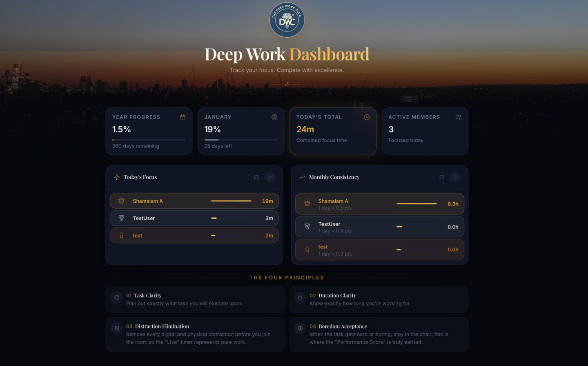Click the people icon in Active Members card
Screen dimensions: 588x366
click(459, 117)
